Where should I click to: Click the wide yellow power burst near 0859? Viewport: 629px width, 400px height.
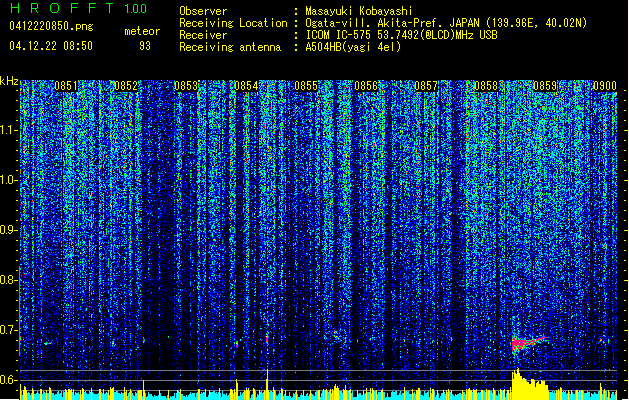pyautogui.click(x=530, y=384)
